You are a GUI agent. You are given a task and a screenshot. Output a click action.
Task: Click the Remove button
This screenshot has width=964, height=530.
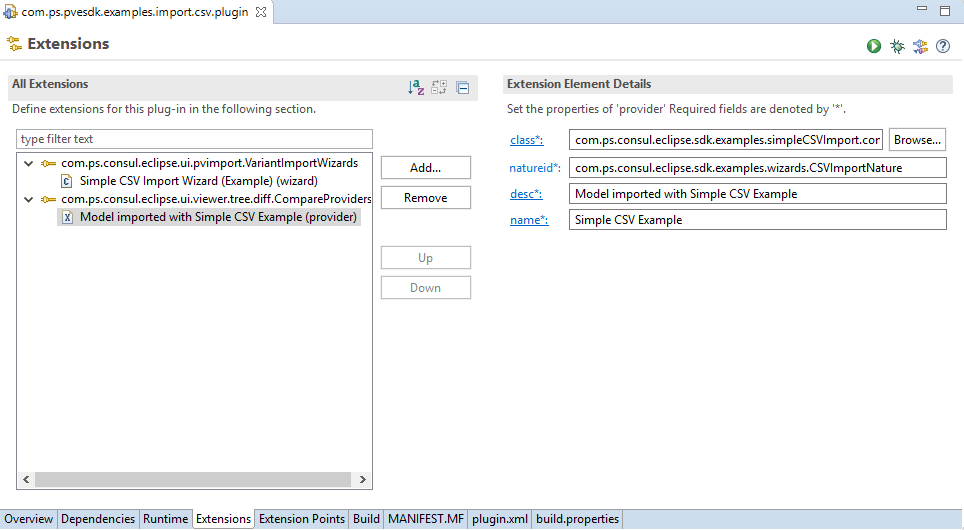point(425,198)
